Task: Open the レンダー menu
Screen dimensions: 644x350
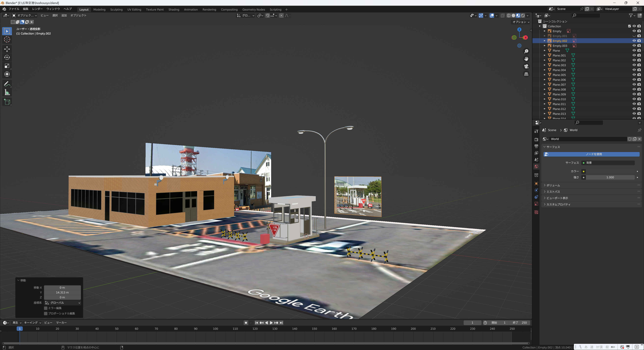Action: coord(38,9)
